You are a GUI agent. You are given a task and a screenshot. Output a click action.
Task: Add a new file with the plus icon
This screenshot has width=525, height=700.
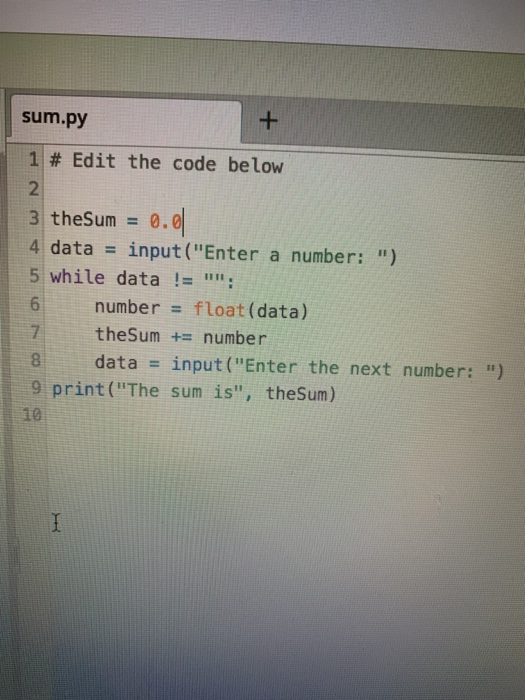(268, 120)
